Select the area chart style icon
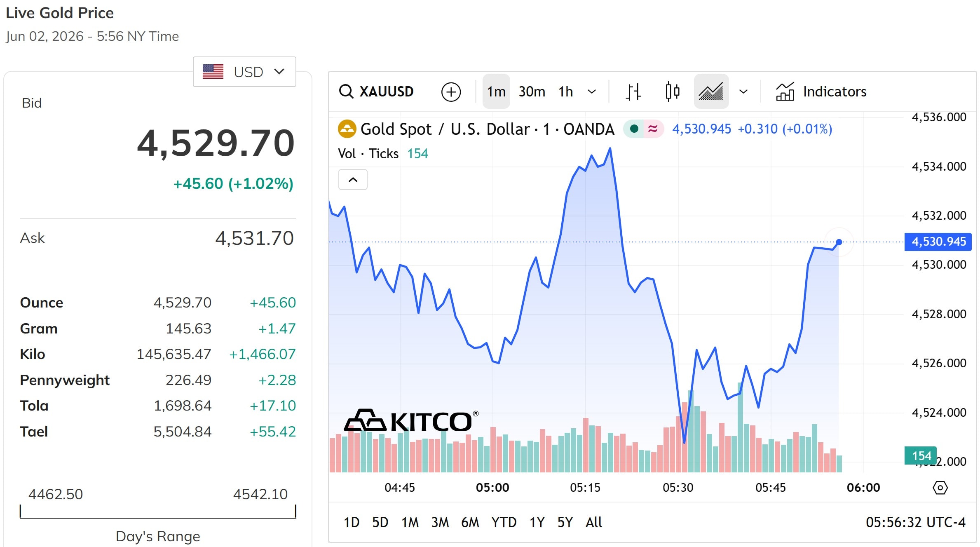 (x=711, y=92)
